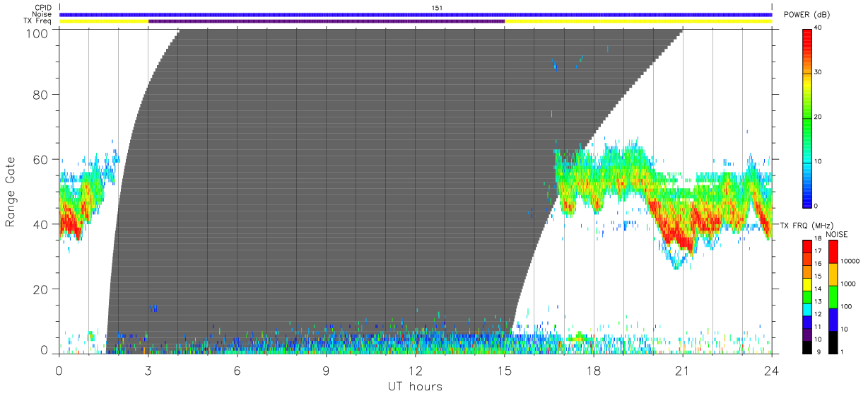Click the UT hours axis title

click(x=416, y=386)
